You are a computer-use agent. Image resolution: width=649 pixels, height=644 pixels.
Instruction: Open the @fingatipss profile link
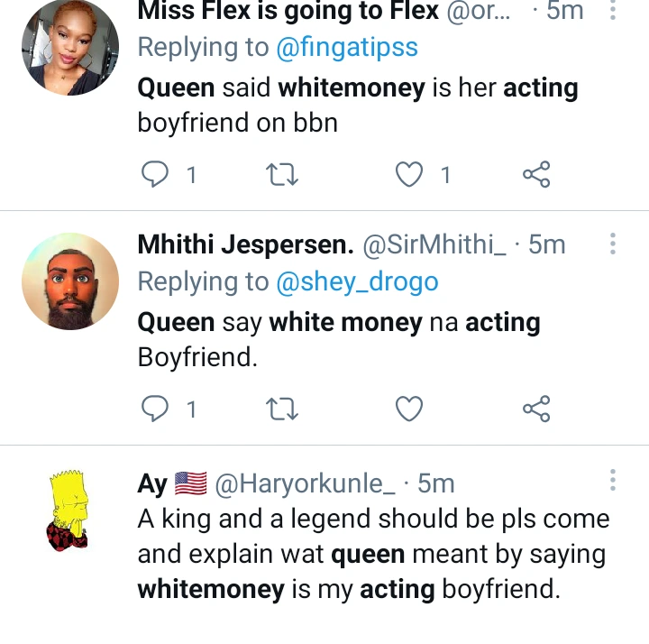(347, 48)
